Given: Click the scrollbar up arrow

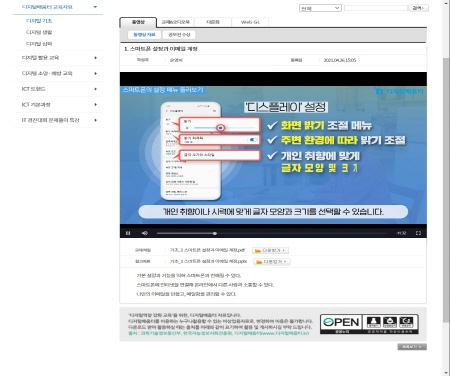Looking at the screenshot, I should click(x=446, y=3).
